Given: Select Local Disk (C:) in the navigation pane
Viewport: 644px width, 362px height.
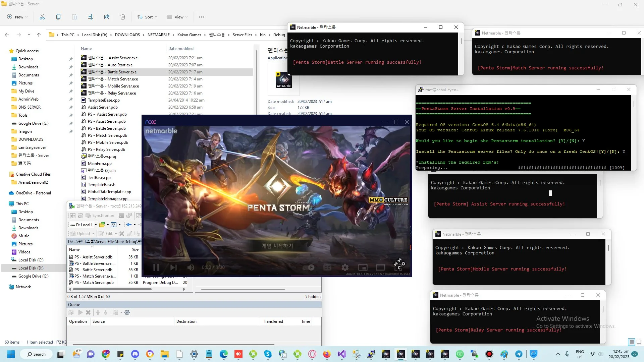Looking at the screenshot, I should pos(31,260).
